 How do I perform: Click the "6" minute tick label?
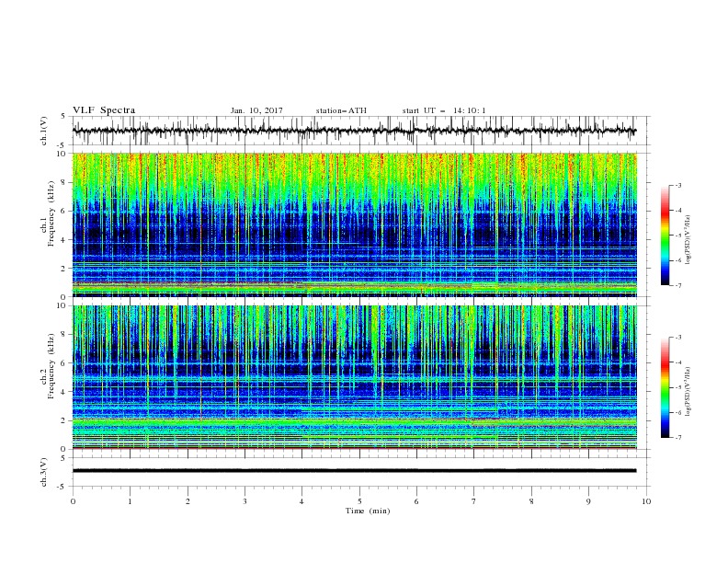pos(416,501)
